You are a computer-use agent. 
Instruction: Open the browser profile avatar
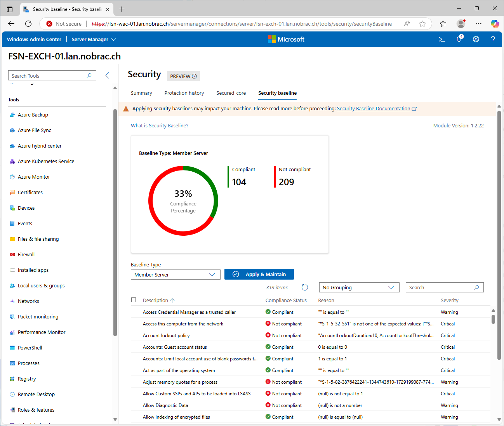461,24
